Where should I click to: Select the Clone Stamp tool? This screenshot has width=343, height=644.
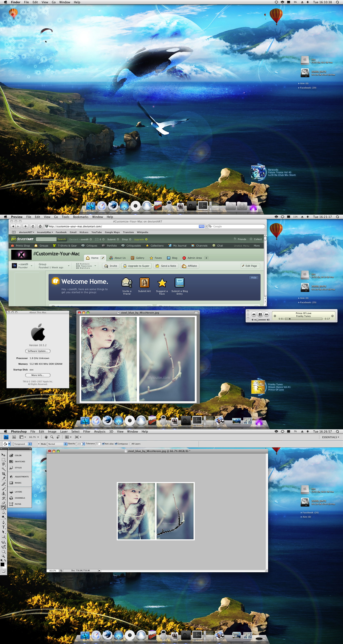3,494
